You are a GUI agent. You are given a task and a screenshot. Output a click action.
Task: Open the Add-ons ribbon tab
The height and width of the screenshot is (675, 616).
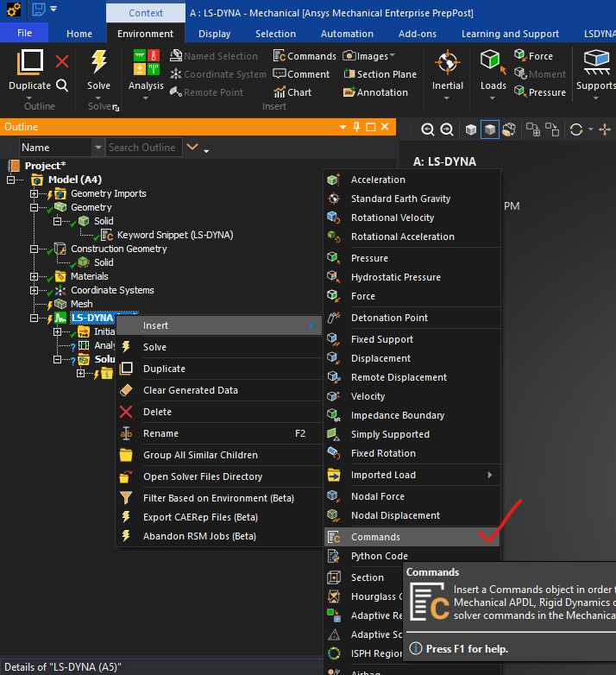click(x=417, y=34)
